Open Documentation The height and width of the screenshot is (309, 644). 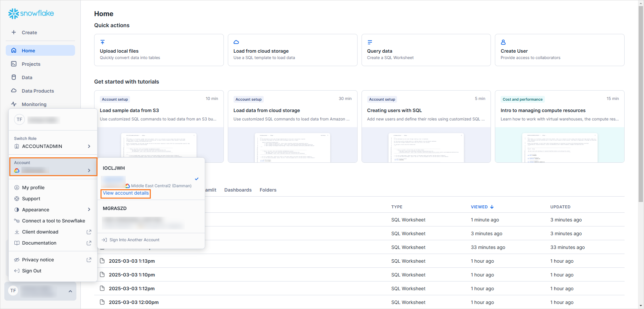pos(53,243)
